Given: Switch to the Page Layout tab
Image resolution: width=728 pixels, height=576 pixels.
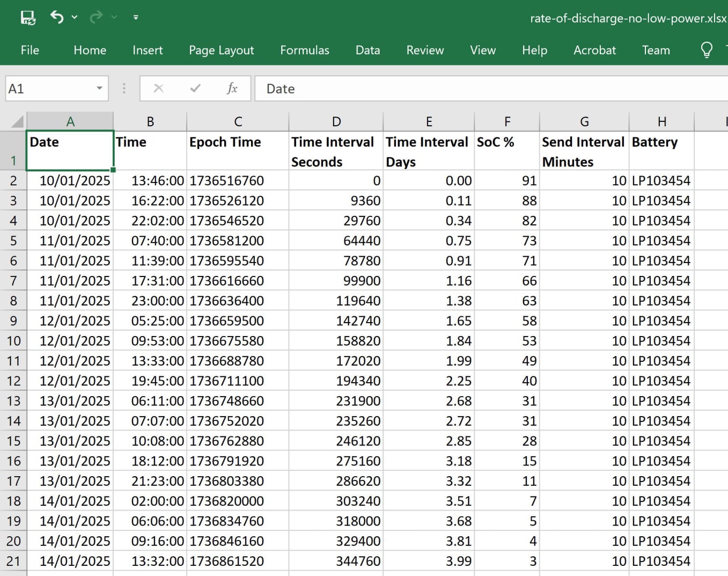Looking at the screenshot, I should (x=221, y=50).
